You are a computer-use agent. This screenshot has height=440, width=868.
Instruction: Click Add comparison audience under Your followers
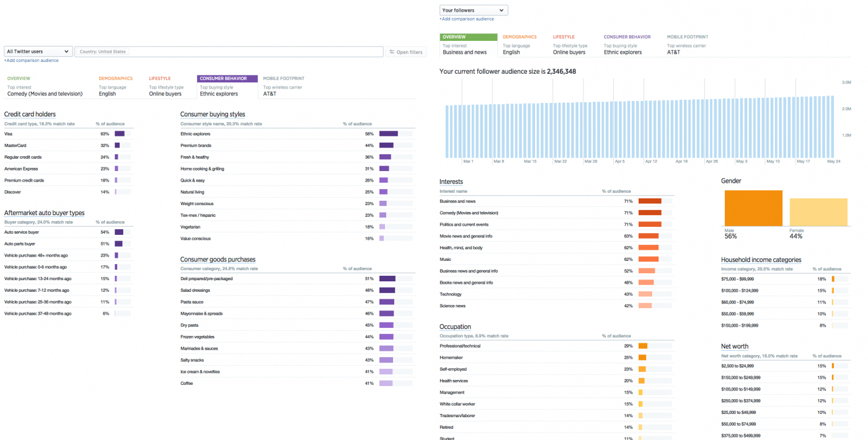pos(467,19)
